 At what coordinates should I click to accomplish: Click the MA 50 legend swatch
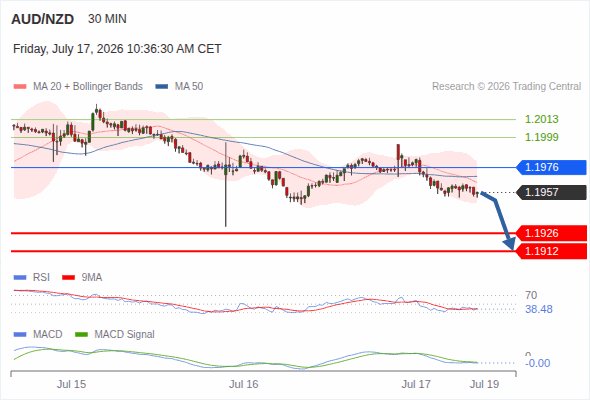click(162, 87)
